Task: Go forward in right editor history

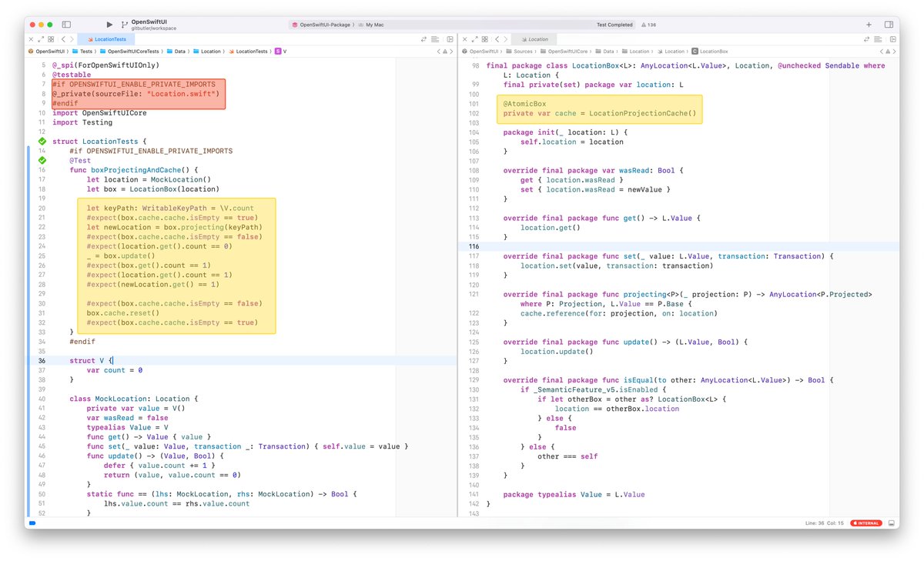Action: point(506,38)
